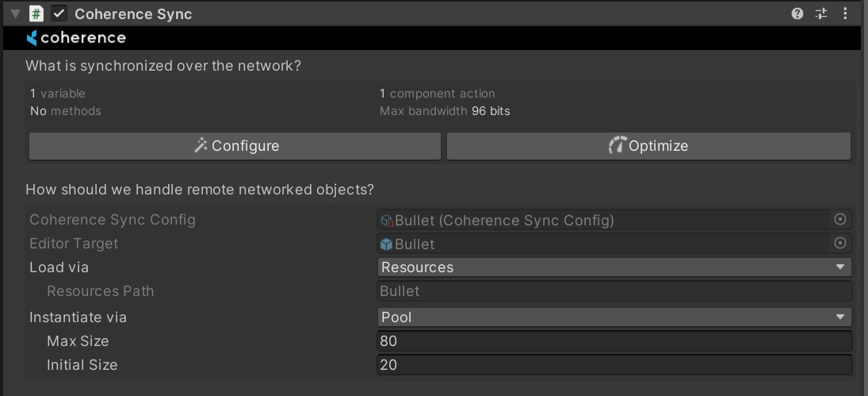Open the three-dot component menu
Image resolution: width=868 pixels, height=396 pixels.
tap(845, 13)
